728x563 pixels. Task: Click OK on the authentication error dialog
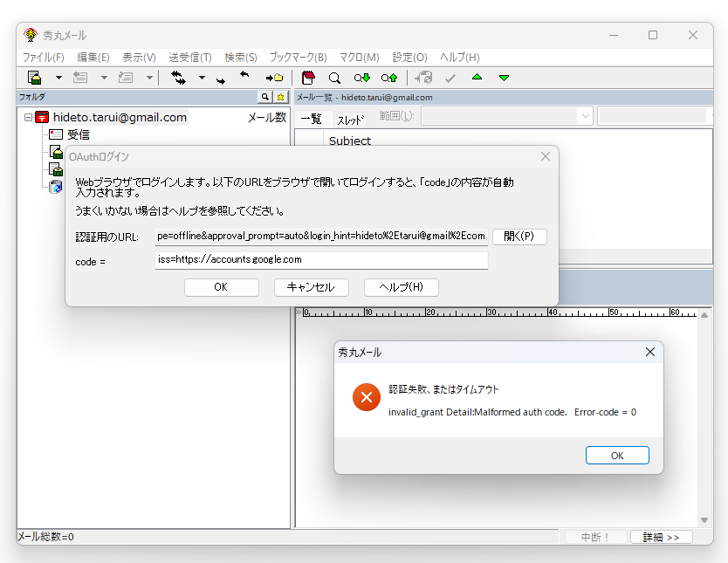617,455
